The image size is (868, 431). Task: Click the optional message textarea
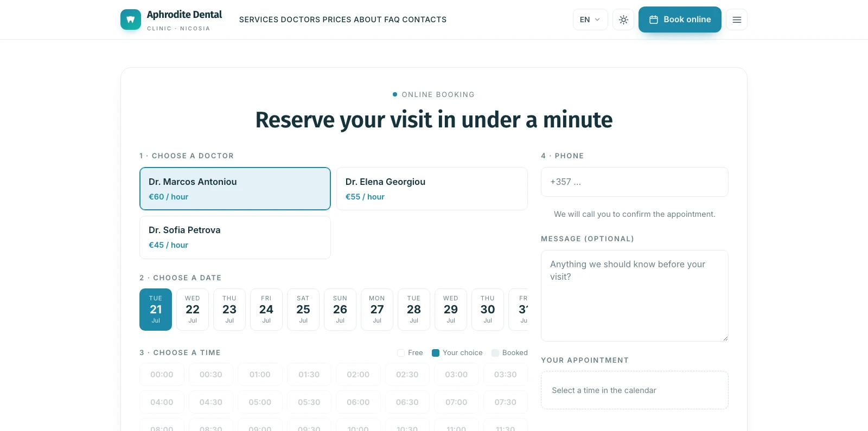(x=635, y=296)
